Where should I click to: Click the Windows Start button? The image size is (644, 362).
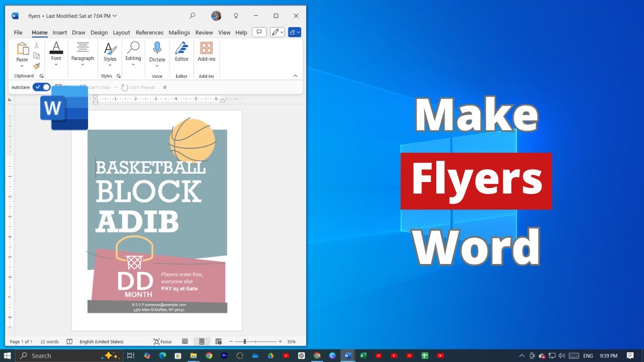pos(8,355)
